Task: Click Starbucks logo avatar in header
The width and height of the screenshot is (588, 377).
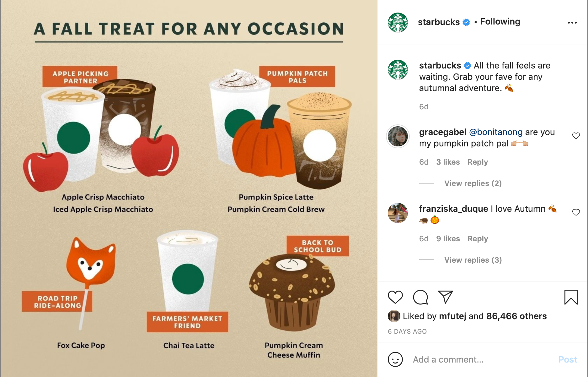Action: coord(398,22)
